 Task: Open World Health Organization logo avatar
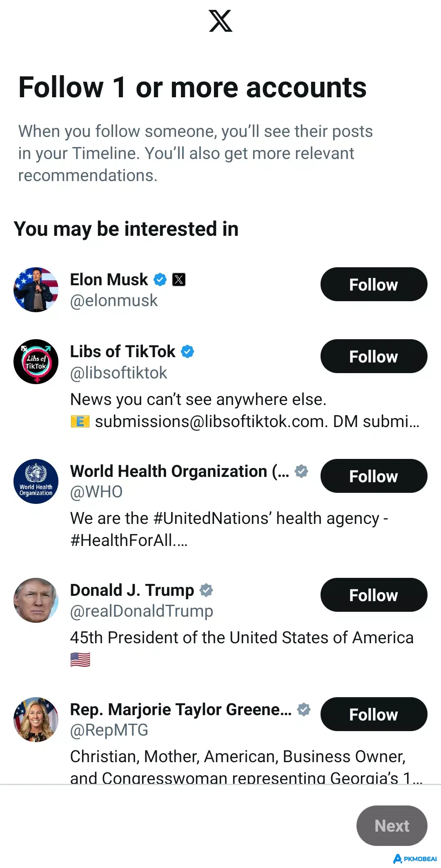point(36,481)
